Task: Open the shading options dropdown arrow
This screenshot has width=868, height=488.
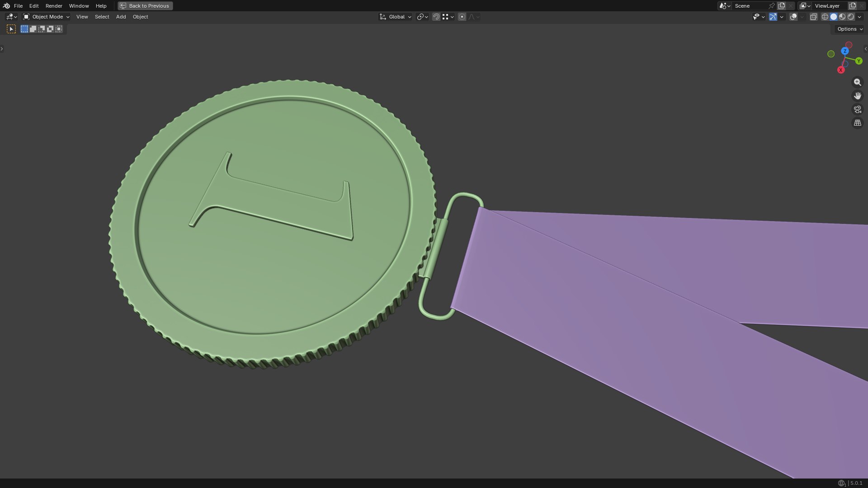Action: point(859,17)
